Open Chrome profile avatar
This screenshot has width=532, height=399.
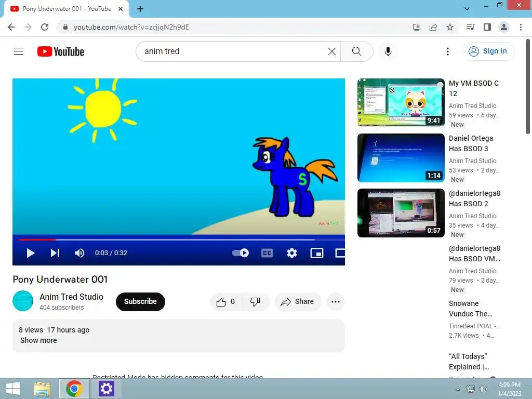click(504, 27)
